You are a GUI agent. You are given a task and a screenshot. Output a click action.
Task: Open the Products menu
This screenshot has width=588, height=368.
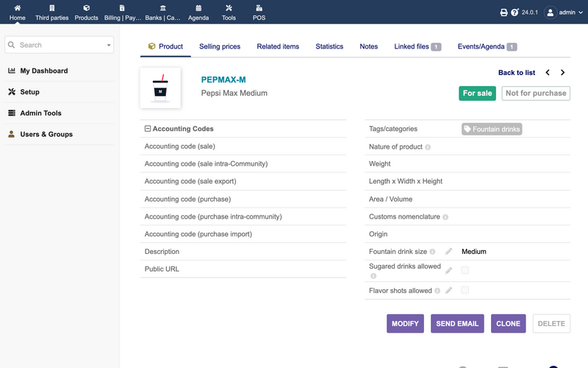click(86, 13)
